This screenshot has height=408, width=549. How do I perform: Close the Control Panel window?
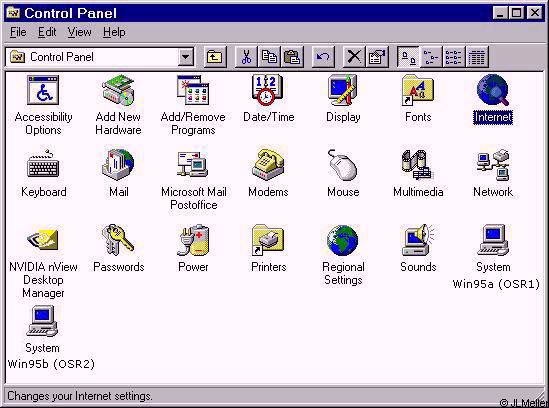tap(535, 13)
